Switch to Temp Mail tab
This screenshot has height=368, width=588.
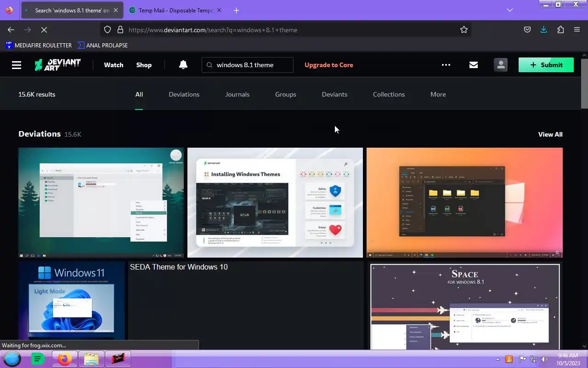tap(175, 10)
